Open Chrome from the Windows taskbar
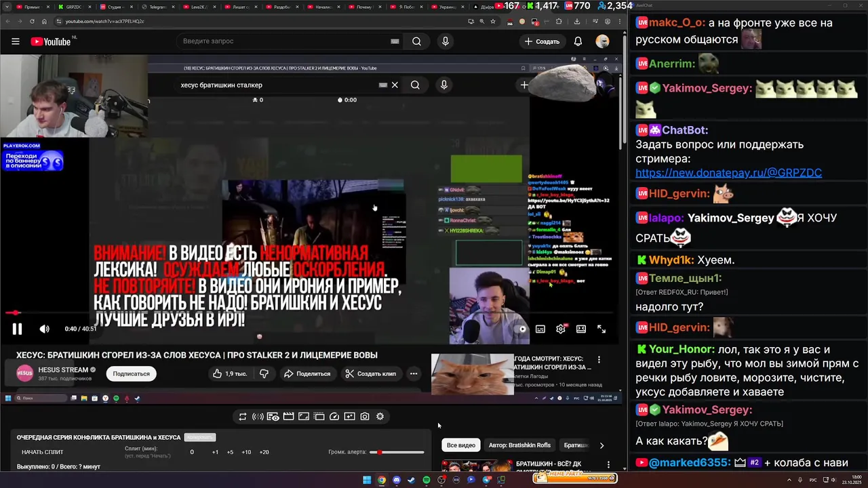The height and width of the screenshot is (488, 868). [x=382, y=480]
